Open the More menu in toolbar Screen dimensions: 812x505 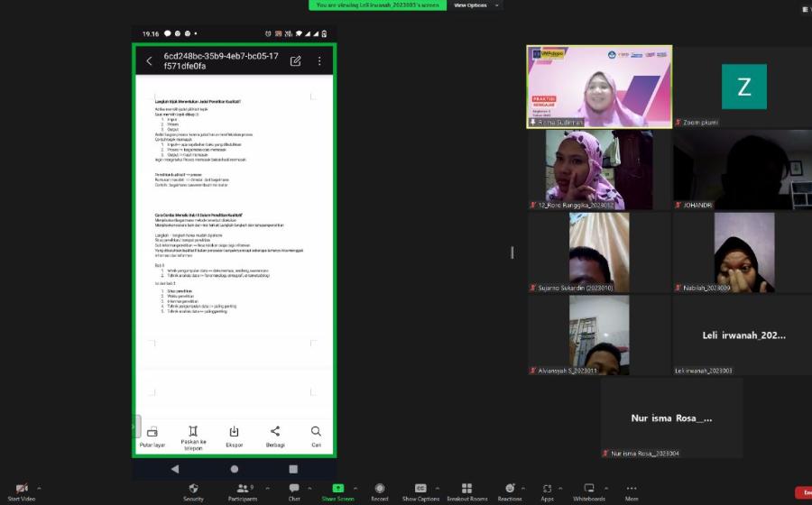[x=632, y=491]
